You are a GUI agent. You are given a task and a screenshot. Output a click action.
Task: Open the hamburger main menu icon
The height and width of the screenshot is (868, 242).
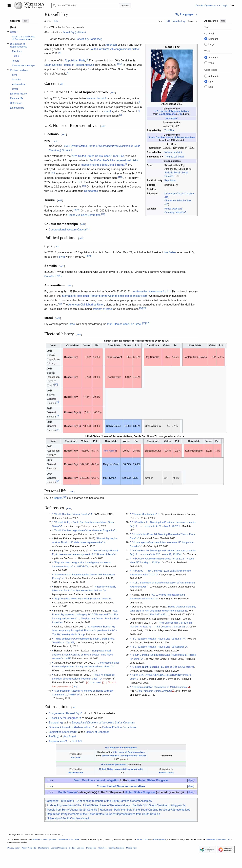point(9,5)
